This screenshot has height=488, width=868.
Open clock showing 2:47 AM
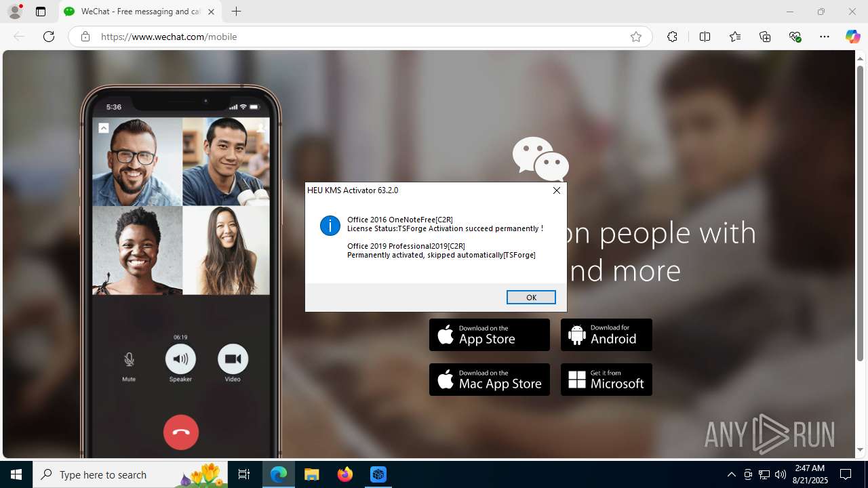coord(810,474)
